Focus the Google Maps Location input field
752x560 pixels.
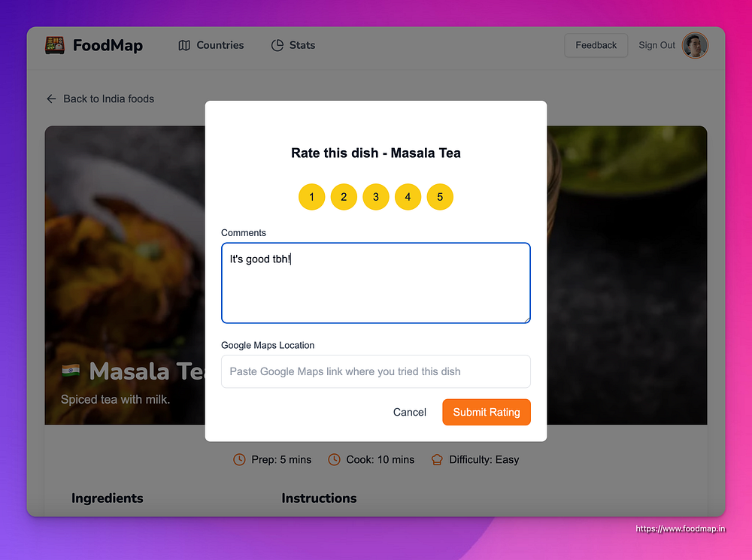coord(376,371)
